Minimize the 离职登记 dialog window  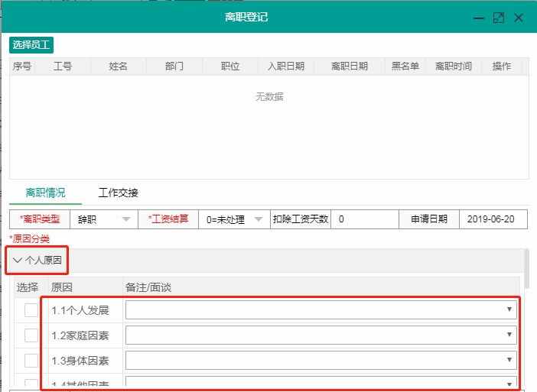pyautogui.click(x=479, y=17)
